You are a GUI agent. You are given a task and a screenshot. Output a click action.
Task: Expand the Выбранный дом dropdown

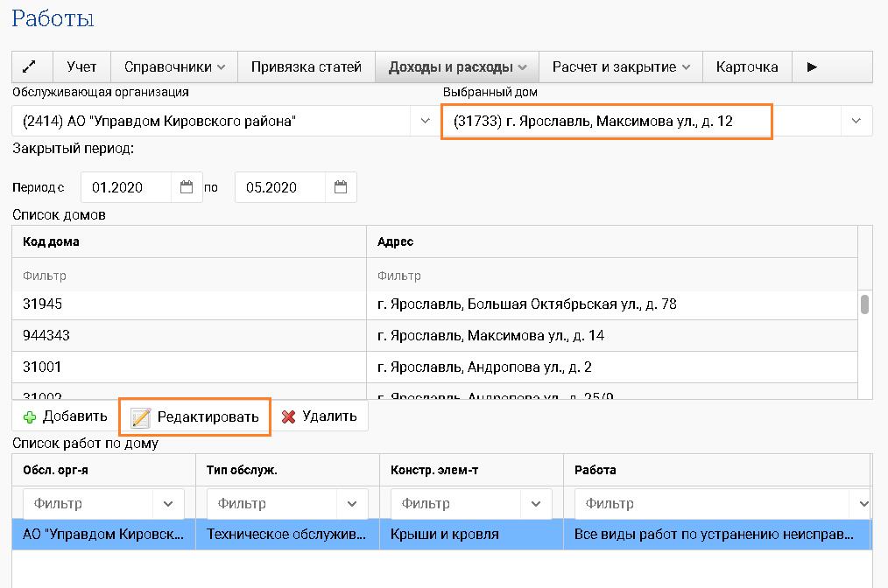point(856,122)
